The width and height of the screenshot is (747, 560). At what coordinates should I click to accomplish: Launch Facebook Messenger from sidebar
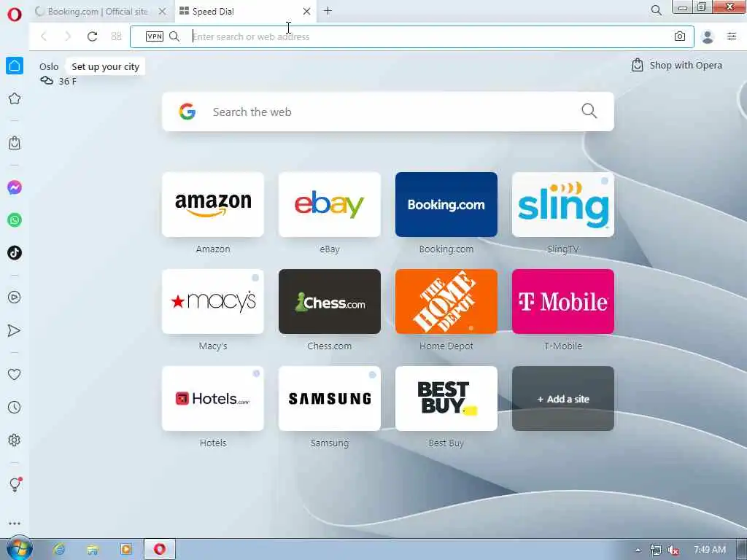point(15,187)
